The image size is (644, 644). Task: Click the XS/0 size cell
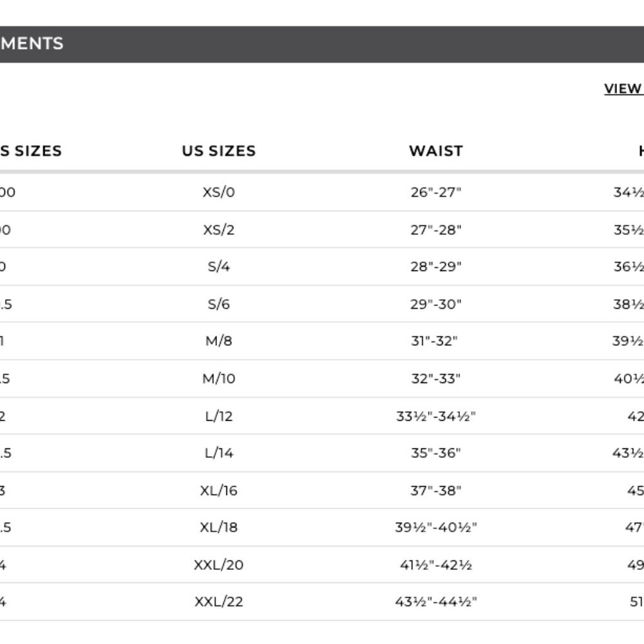(218, 192)
